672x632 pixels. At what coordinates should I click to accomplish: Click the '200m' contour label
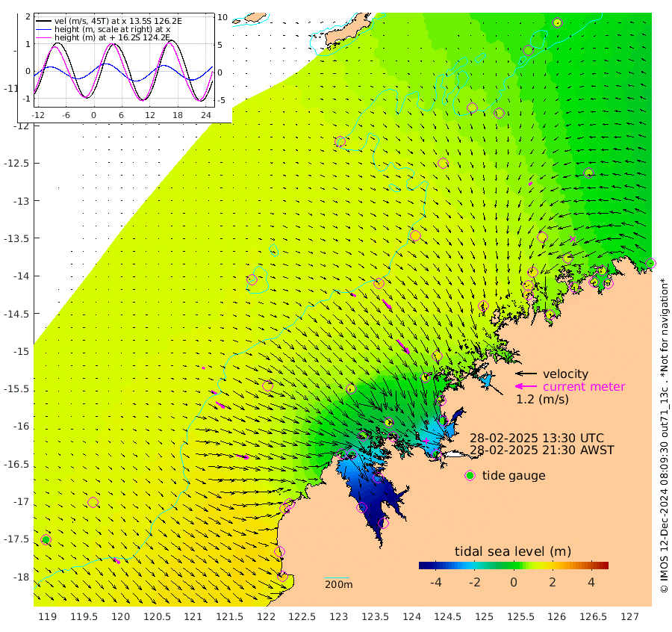[338, 584]
